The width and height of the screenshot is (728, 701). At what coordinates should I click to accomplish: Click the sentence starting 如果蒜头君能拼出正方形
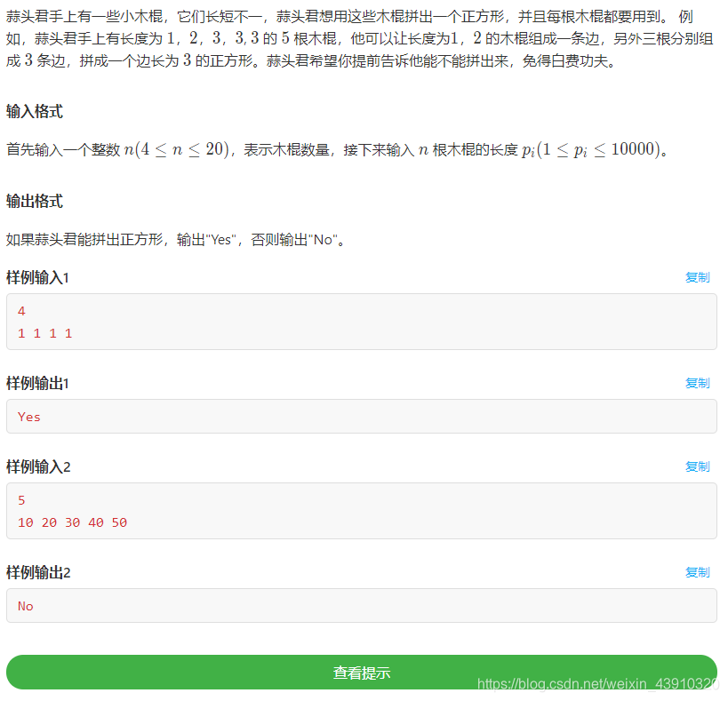click(176, 240)
